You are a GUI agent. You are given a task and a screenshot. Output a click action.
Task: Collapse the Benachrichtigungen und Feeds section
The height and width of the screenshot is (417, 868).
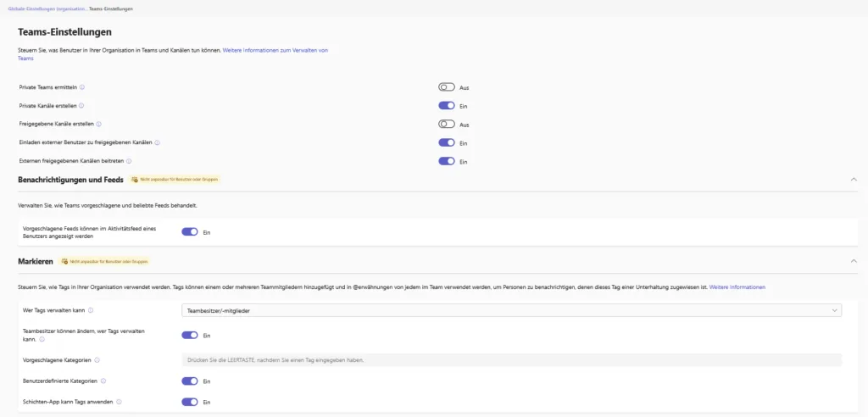click(x=854, y=180)
